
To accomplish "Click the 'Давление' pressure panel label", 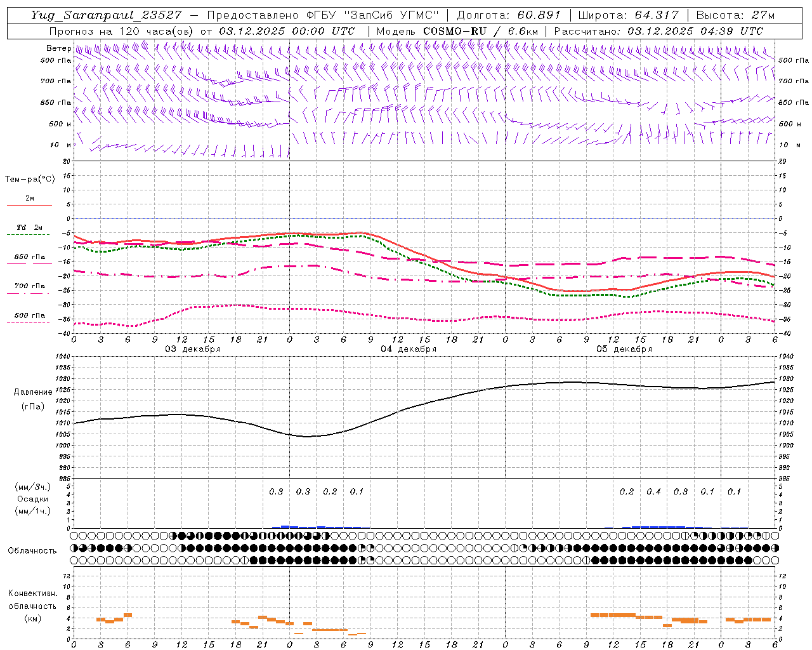I will [x=33, y=392].
